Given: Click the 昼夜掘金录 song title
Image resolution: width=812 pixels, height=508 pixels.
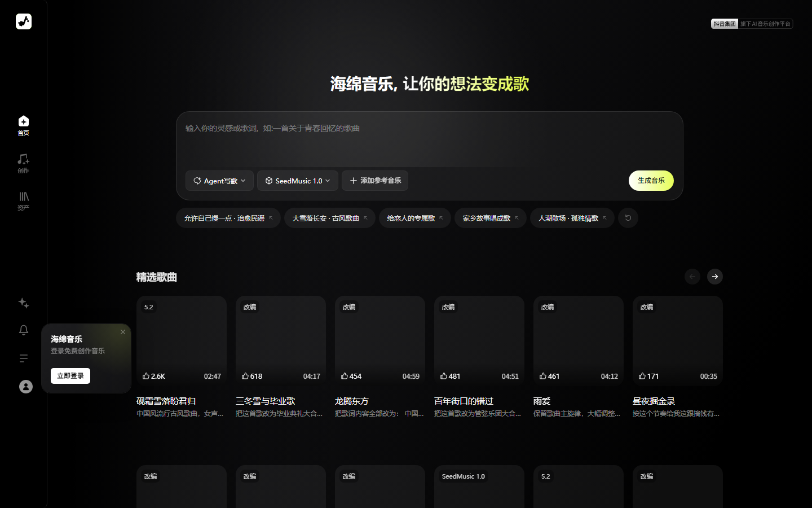Looking at the screenshot, I should click(x=654, y=401).
